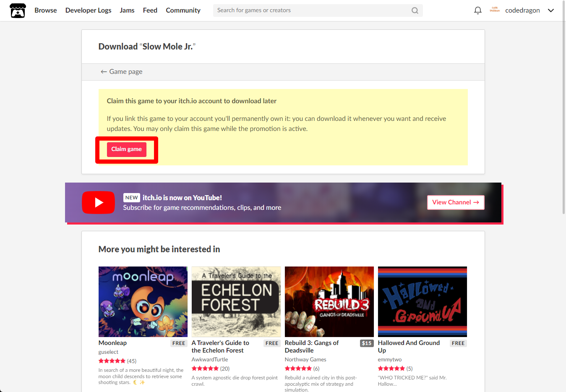The image size is (566, 392).
Task: Visit the emmytwo creator page
Action: tap(390, 360)
